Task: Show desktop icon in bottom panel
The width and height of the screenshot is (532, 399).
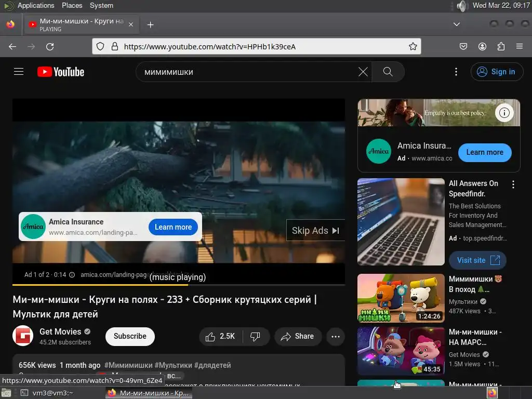Action: tap(6, 393)
